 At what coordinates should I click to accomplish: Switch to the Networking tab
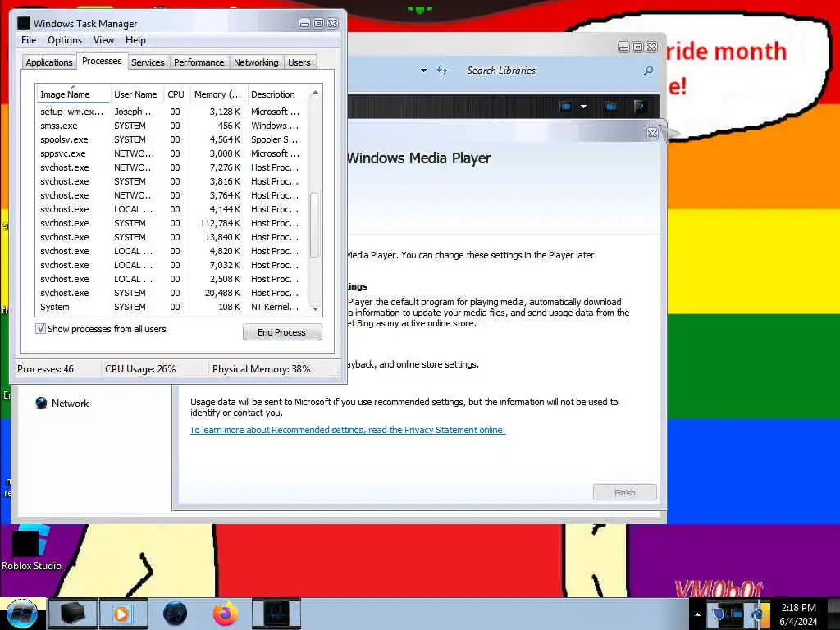pos(256,62)
